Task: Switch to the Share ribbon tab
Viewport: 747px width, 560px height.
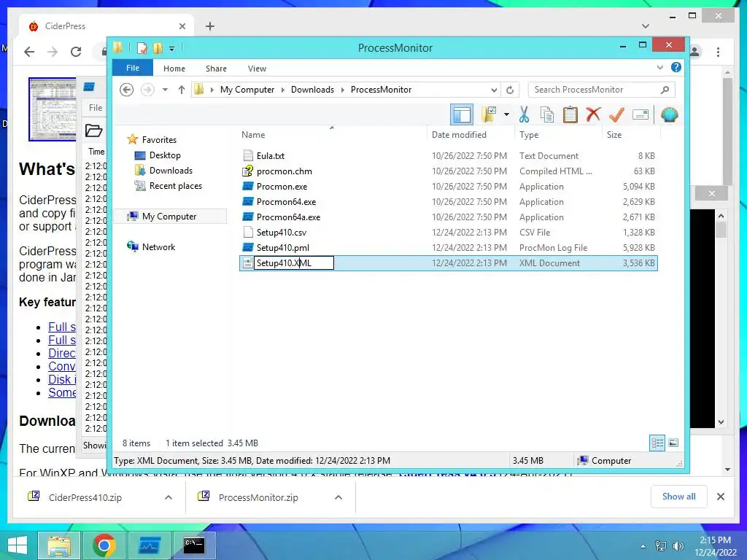Action: 216,69
